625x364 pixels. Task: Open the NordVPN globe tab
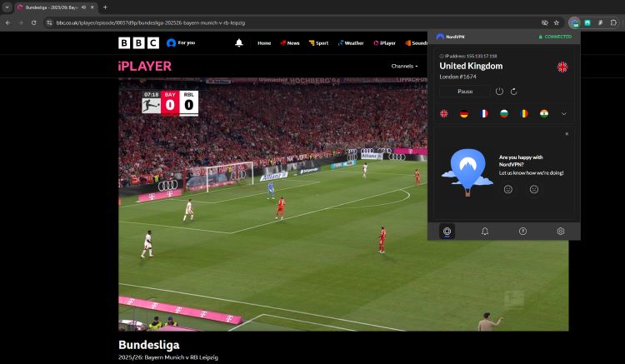(x=447, y=231)
